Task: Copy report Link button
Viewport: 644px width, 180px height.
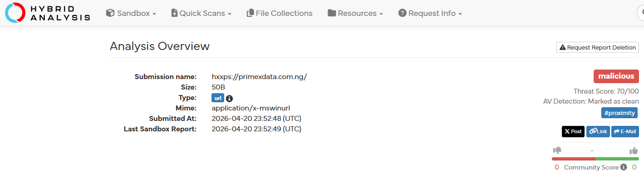Action: (x=598, y=131)
